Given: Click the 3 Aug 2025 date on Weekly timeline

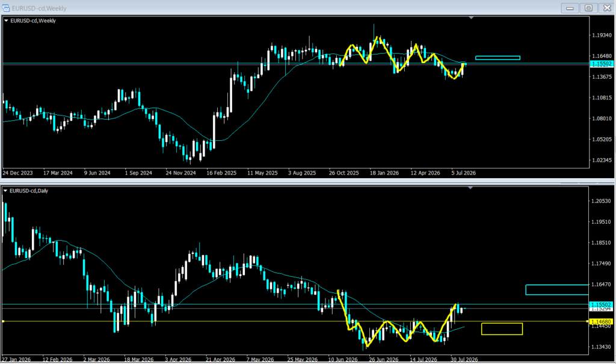Looking at the screenshot, I should tap(302, 173).
